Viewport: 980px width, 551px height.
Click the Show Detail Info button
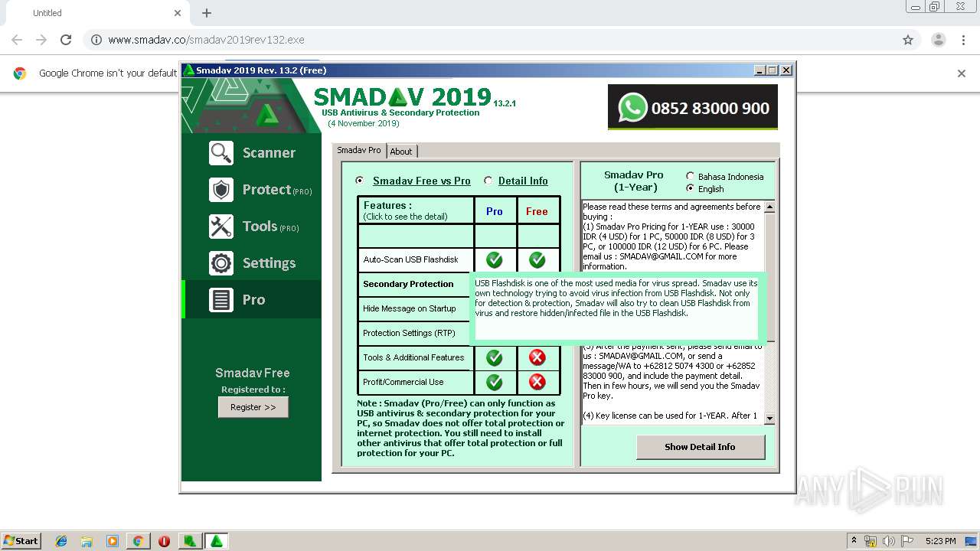tap(701, 447)
